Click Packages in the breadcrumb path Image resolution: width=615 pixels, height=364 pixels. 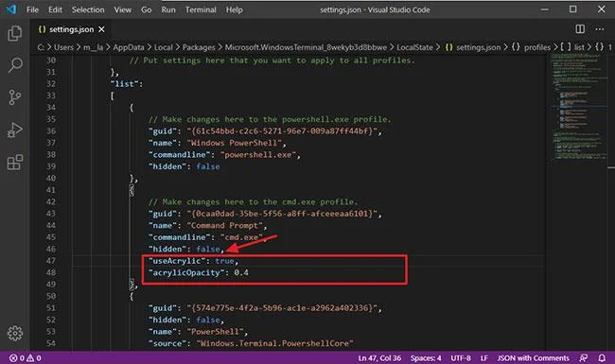(199, 47)
